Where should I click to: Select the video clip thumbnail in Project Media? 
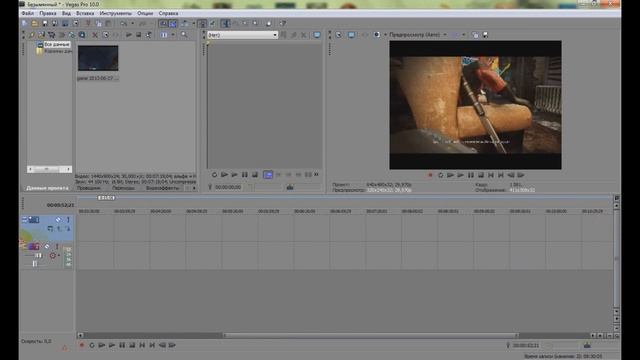click(98, 58)
